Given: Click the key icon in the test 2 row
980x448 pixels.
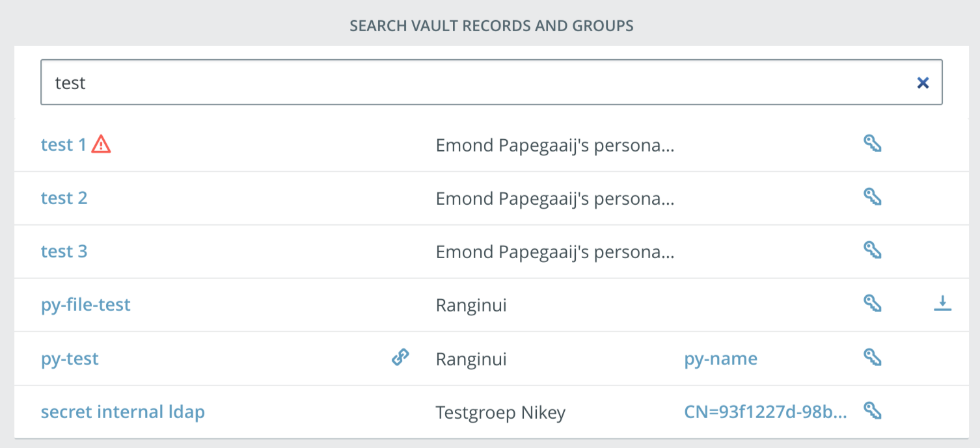Looking at the screenshot, I should click(872, 196).
